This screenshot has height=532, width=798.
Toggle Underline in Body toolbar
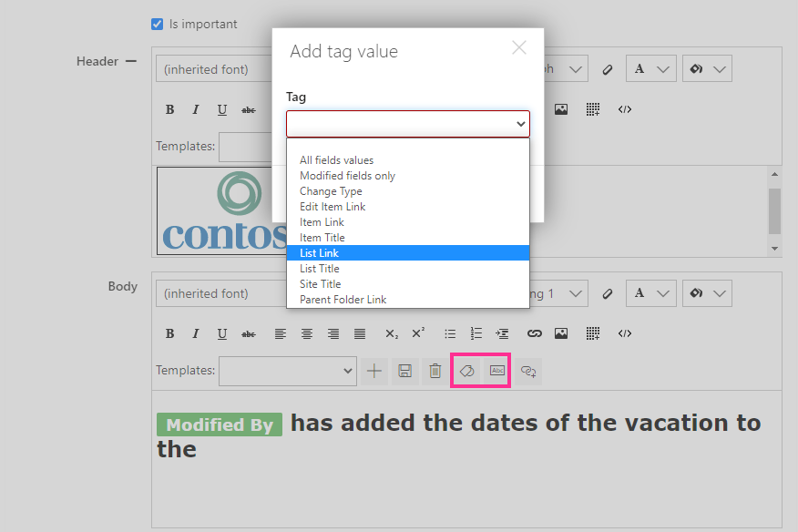[222, 333]
